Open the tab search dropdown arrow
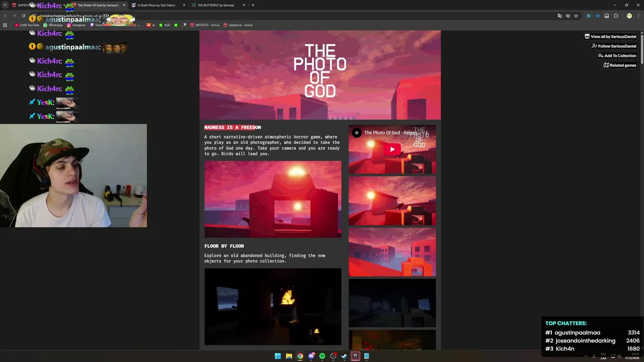The image size is (644, 362). coord(5,5)
